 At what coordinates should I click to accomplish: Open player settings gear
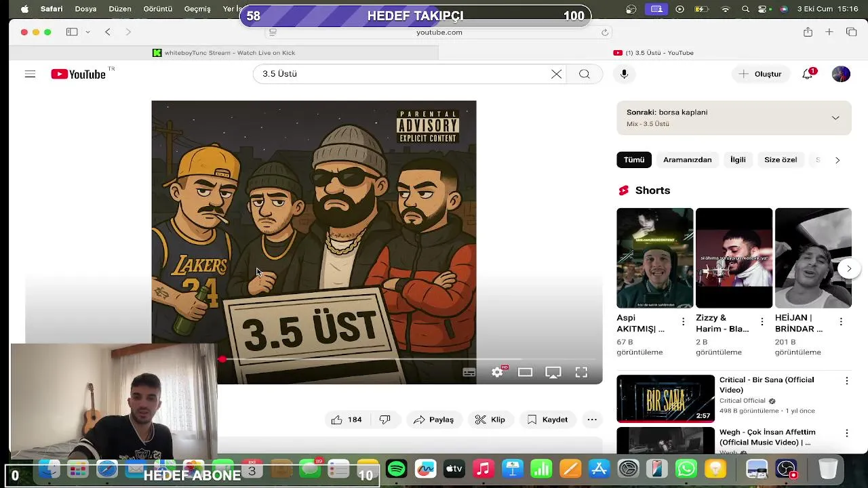(x=498, y=372)
